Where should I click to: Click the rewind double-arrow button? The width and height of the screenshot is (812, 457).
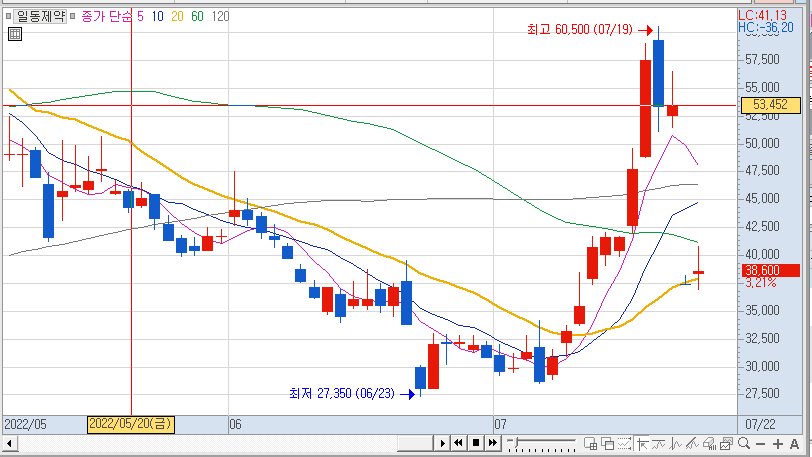tap(458, 443)
